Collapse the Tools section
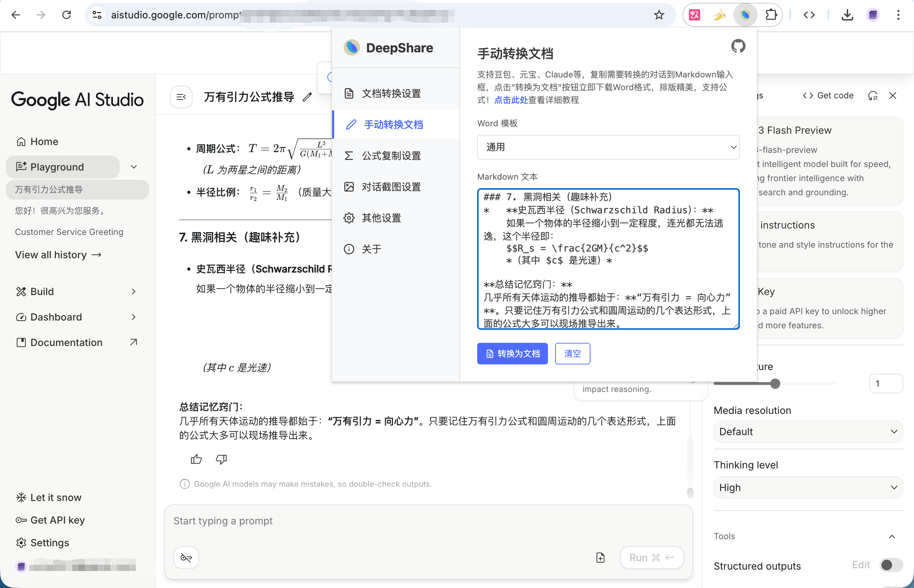 [892, 536]
